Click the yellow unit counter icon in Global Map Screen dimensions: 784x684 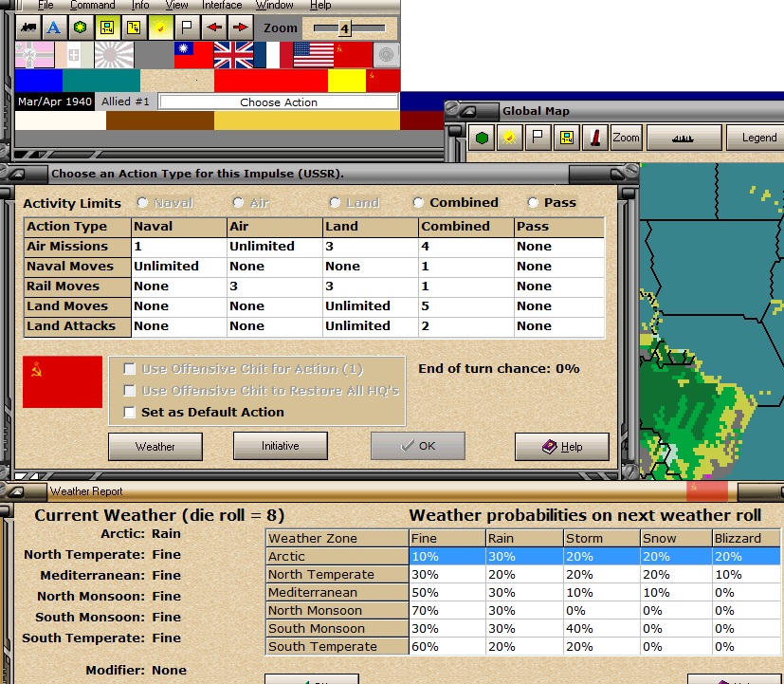[567, 138]
